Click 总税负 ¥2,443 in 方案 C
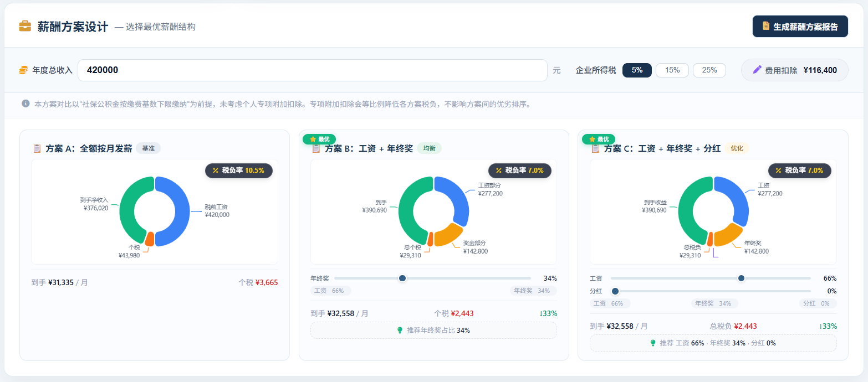The width and height of the screenshot is (868, 382). [733, 326]
